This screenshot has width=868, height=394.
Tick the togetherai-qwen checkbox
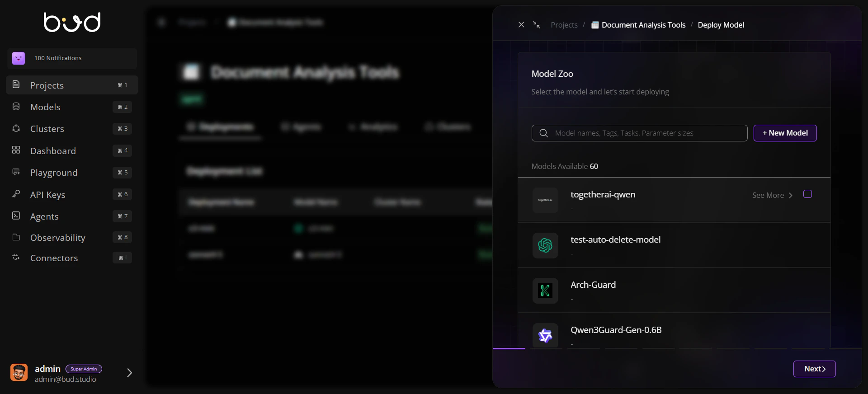[x=807, y=194]
